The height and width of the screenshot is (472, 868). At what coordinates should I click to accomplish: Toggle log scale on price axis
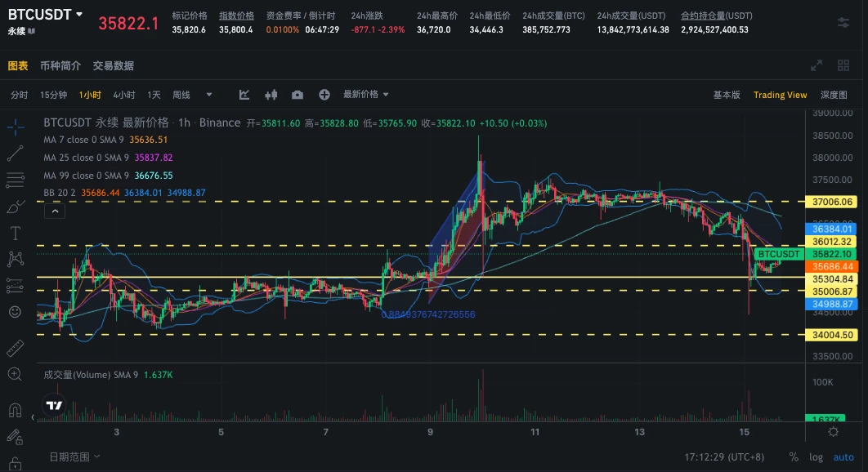tap(816, 457)
